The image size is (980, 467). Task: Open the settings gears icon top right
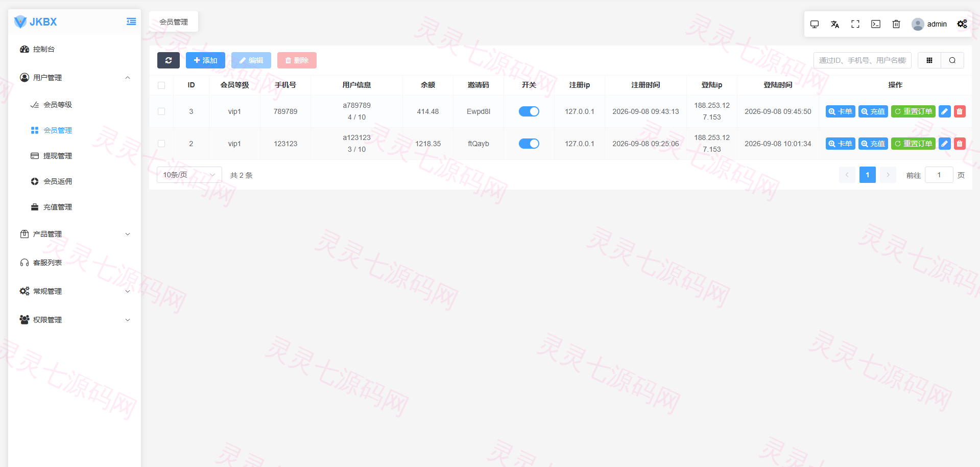point(962,24)
